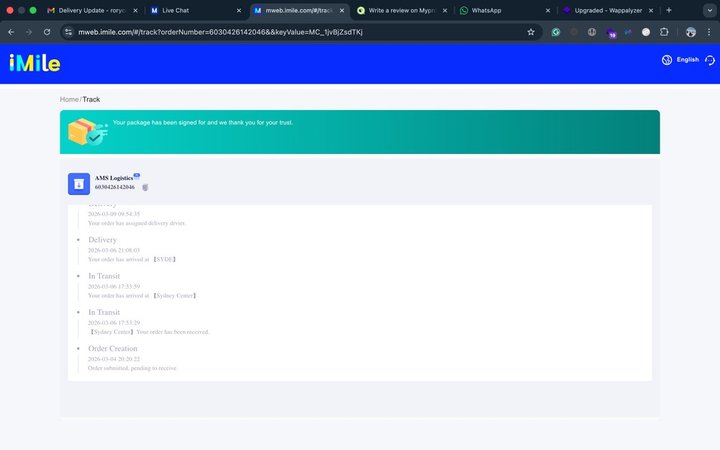
Task: Open the English language selector
Action: 687,60
